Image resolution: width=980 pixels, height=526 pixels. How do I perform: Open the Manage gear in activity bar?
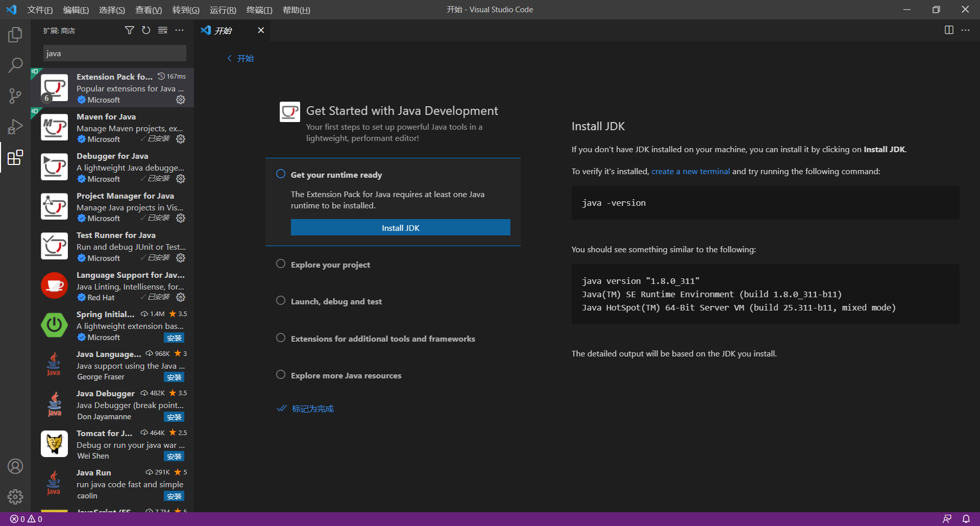tap(15, 497)
